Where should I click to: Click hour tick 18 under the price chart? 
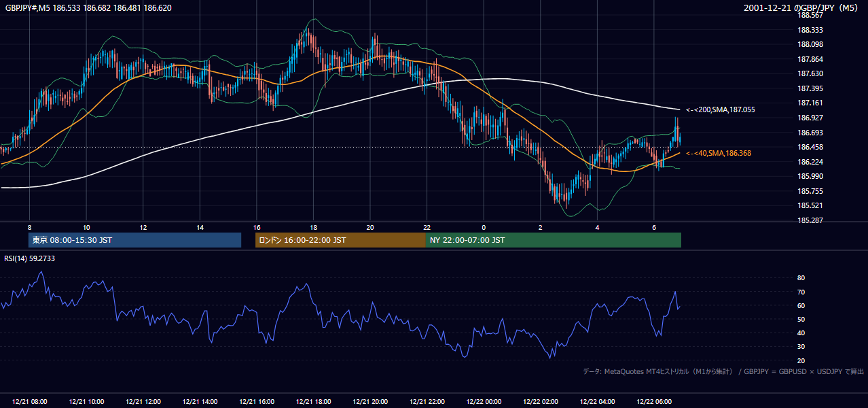pyautogui.click(x=313, y=226)
